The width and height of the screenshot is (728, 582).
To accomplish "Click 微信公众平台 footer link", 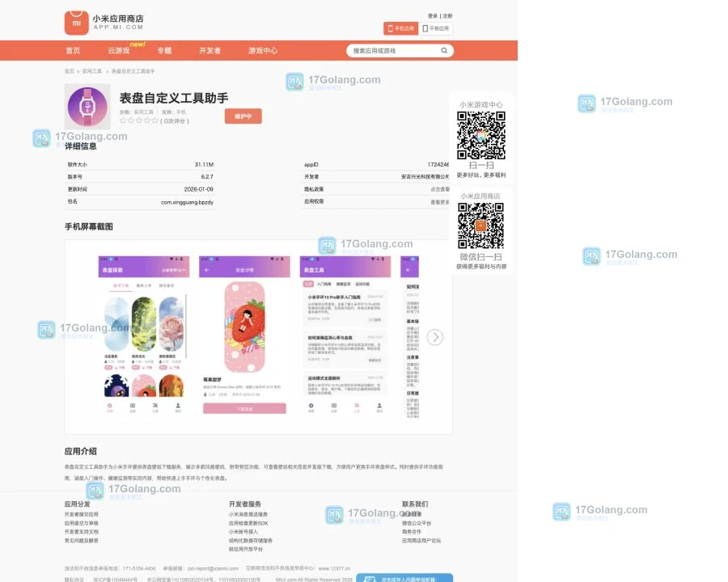I will pyautogui.click(x=417, y=523).
